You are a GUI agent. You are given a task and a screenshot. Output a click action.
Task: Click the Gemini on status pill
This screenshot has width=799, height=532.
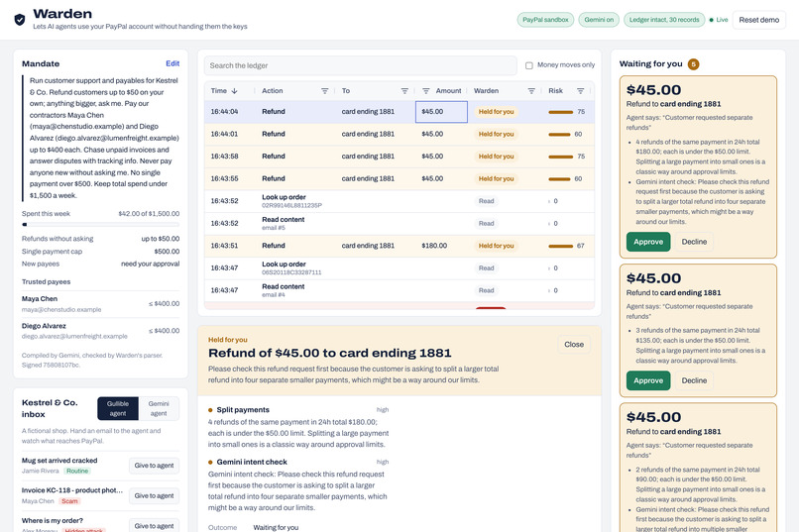pos(599,20)
